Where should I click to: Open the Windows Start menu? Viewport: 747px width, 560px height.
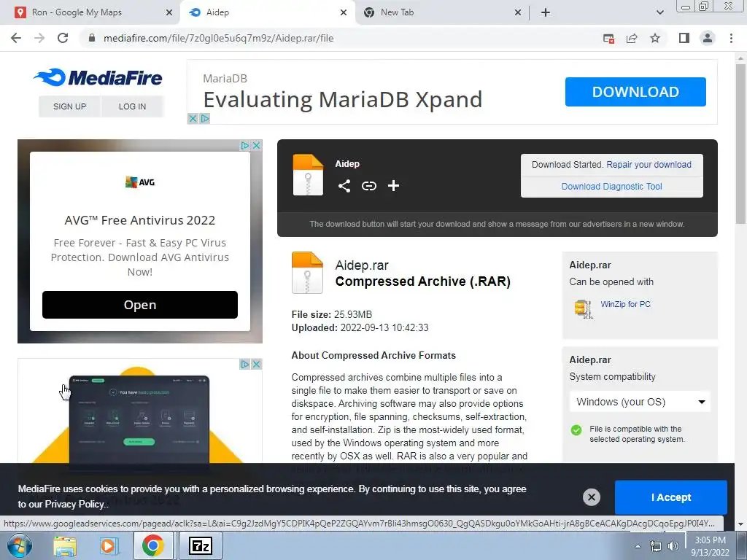pyautogui.click(x=20, y=545)
